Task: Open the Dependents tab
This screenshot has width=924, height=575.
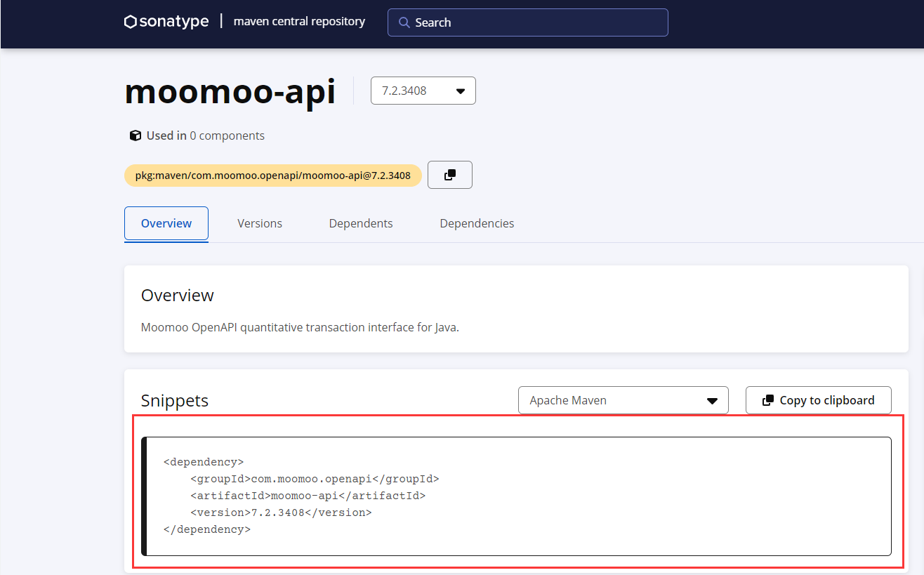Action: tap(361, 223)
